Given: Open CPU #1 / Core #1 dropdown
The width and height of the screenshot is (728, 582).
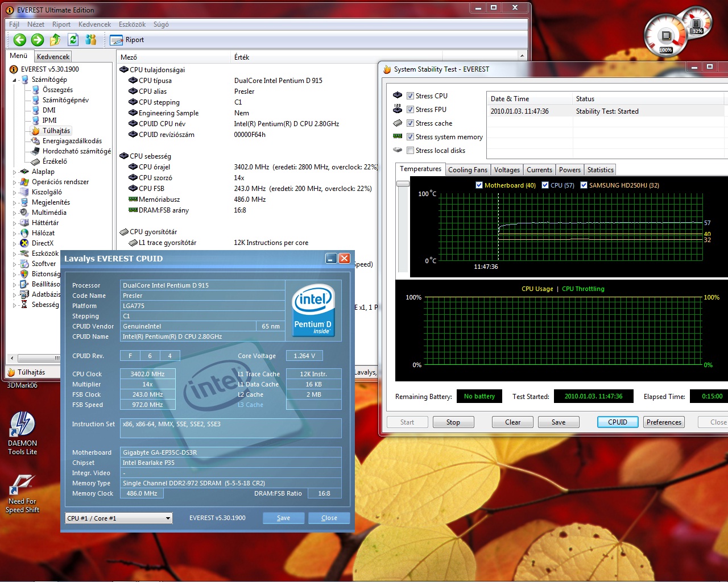Looking at the screenshot, I should pos(119,518).
